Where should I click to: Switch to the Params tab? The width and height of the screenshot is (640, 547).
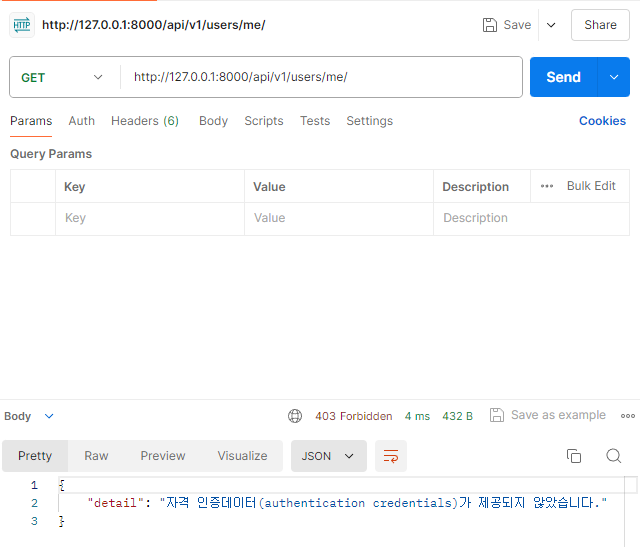31,121
